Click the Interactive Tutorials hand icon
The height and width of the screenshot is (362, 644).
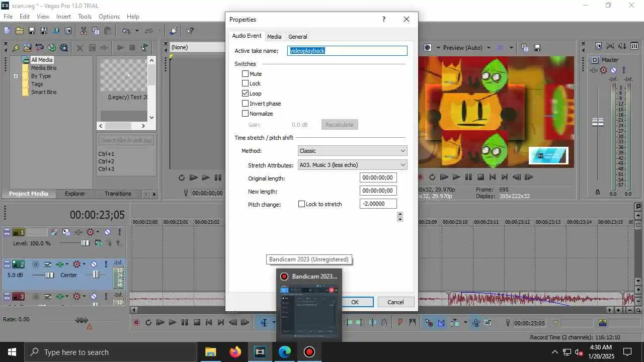(174, 31)
